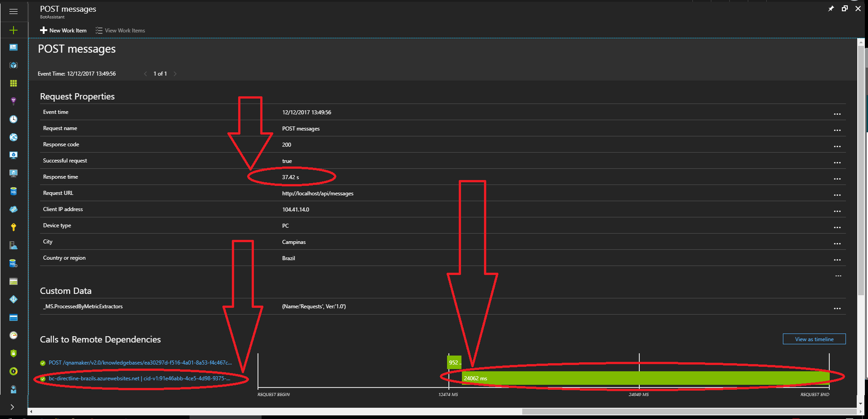Open Key Vaults via the key icon
This screenshot has width=868, height=419.
(13, 227)
